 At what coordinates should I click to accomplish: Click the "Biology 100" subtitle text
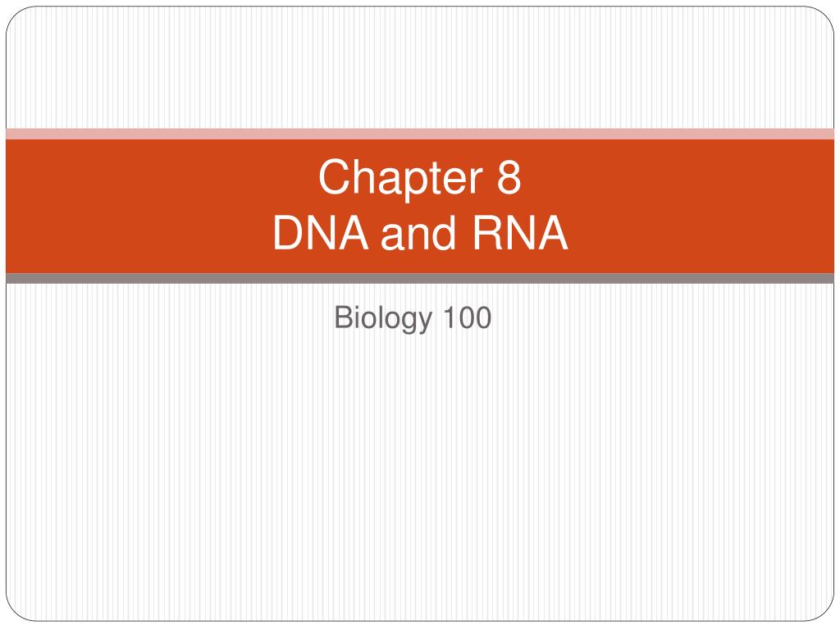coord(413,317)
